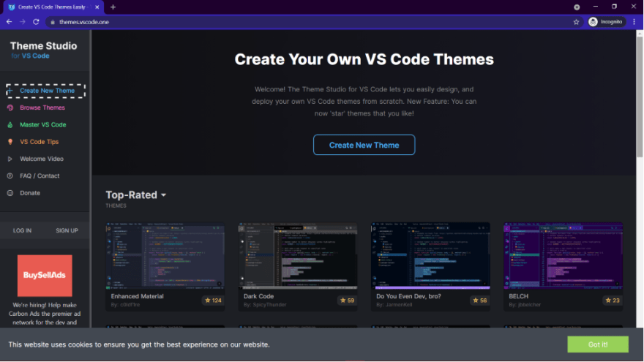Image resolution: width=644 pixels, height=362 pixels.
Task: Reload the page with the refresh icon
Action: 36,22
